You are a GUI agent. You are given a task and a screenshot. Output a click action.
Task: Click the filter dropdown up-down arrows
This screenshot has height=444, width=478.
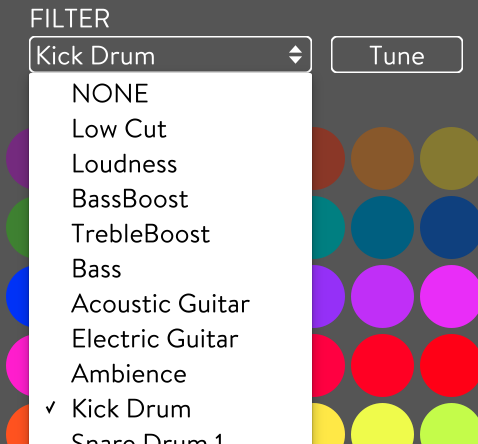click(295, 55)
